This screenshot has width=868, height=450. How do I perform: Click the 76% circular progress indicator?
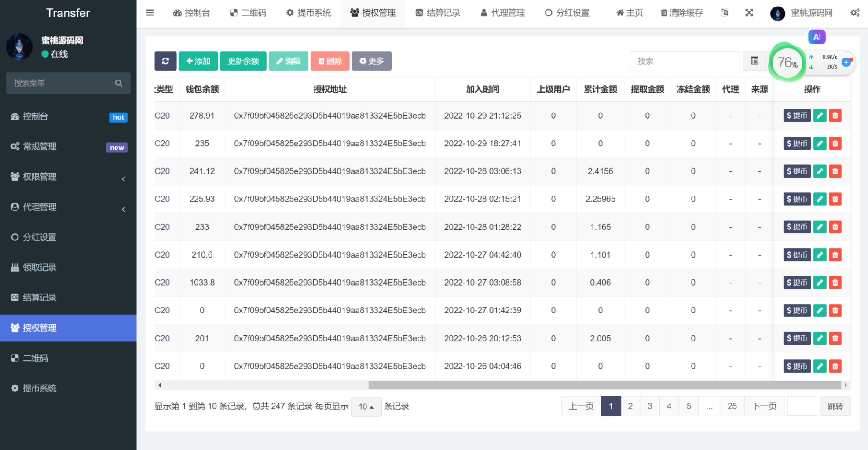[787, 62]
